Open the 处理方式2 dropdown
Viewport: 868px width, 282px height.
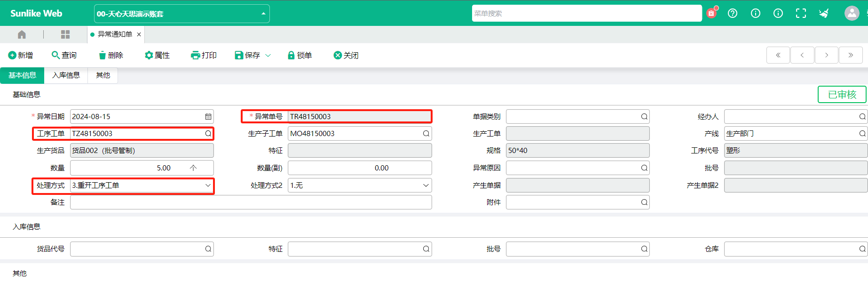tap(360, 185)
